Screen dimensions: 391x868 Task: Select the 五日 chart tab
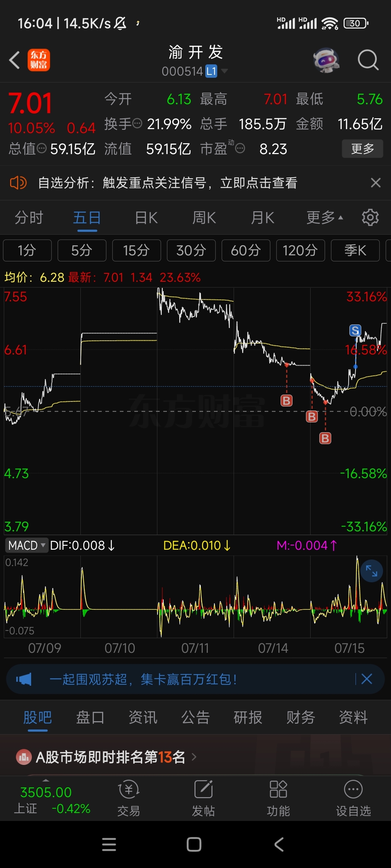87,218
